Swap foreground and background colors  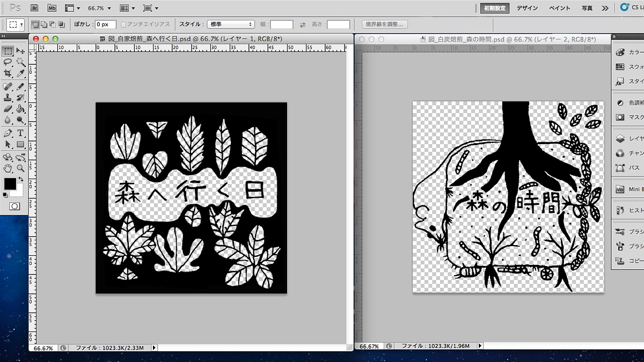[x=21, y=179]
